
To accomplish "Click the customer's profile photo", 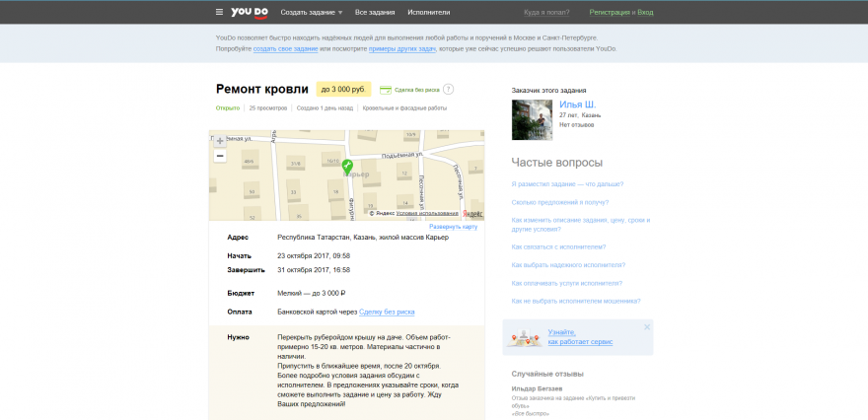I will click(x=531, y=119).
